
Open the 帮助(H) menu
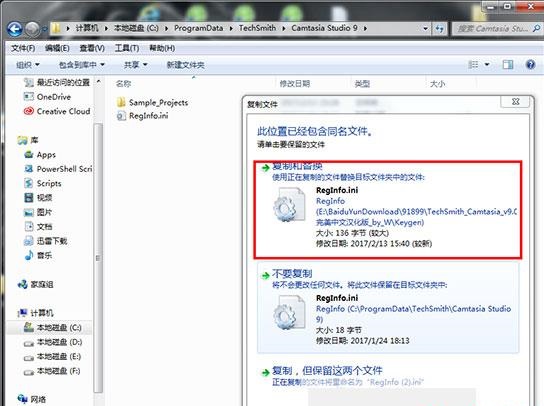[x=162, y=48]
